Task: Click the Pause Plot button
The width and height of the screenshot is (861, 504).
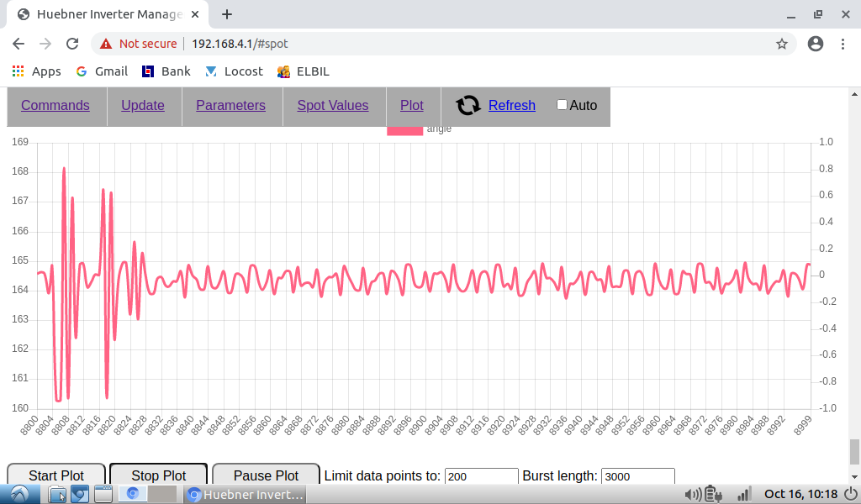Action: [266, 475]
